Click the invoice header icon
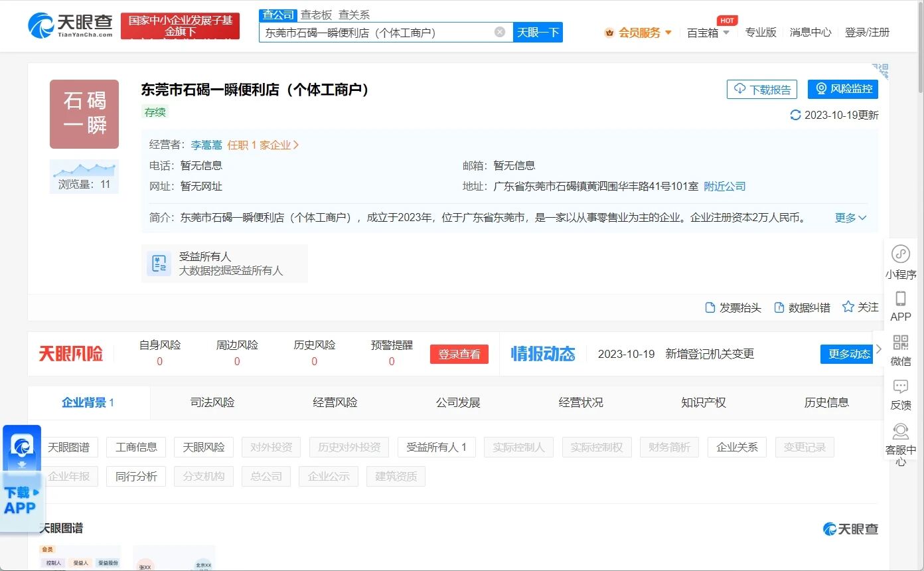The image size is (924, 571). pos(710,307)
